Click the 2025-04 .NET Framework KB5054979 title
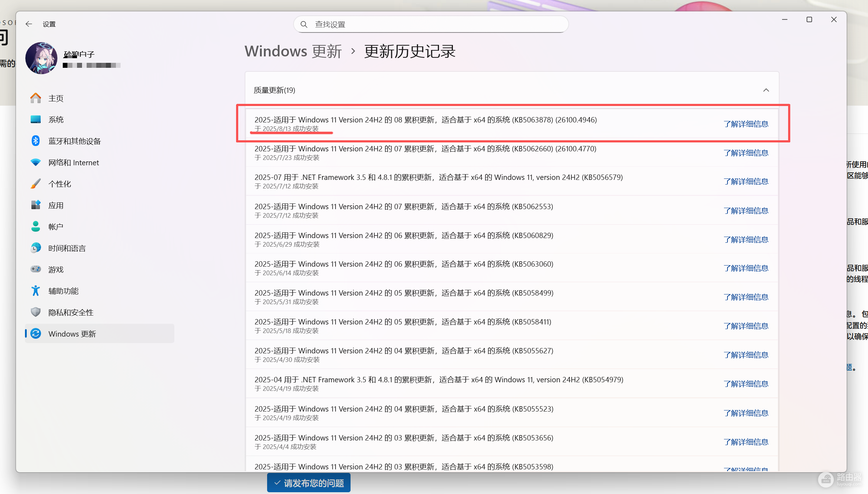 [x=439, y=379]
